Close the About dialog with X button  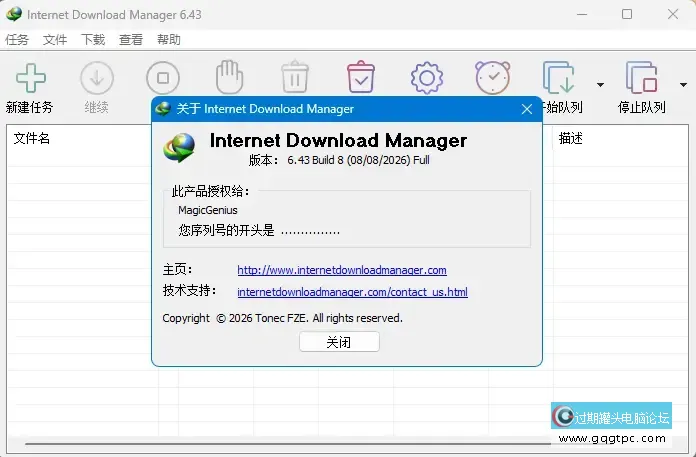(527, 109)
